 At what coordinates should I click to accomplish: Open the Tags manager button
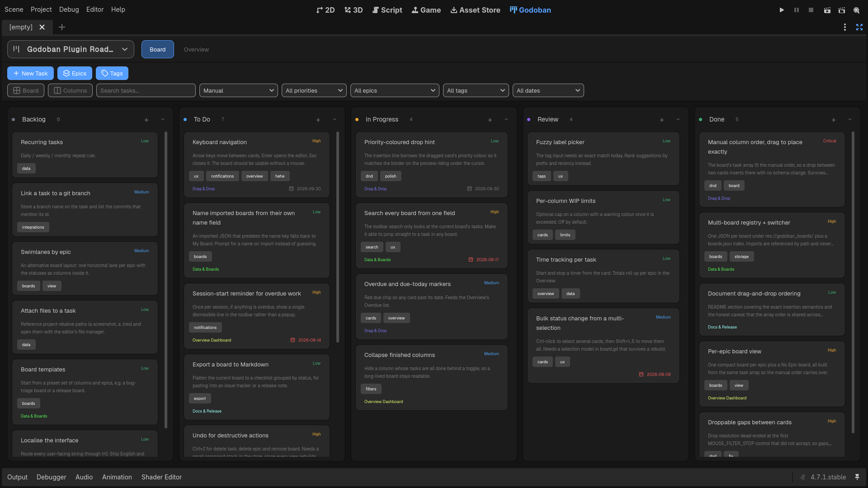(x=112, y=73)
